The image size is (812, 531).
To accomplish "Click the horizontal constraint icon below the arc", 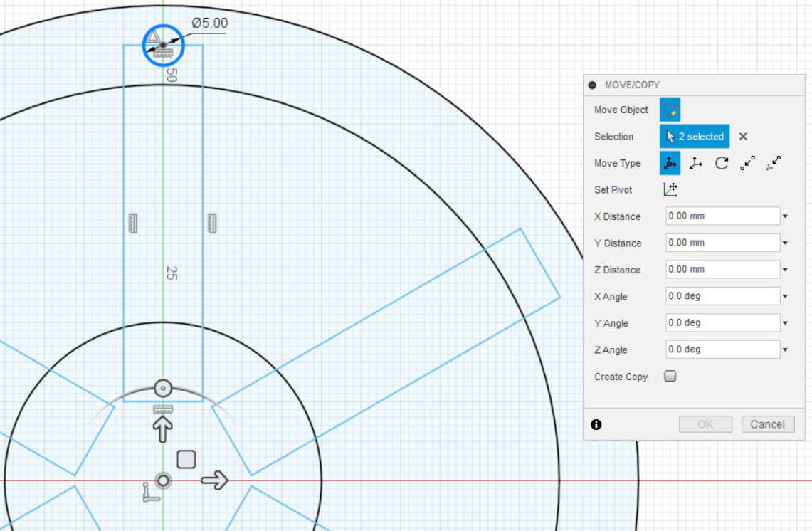I will click(163, 410).
